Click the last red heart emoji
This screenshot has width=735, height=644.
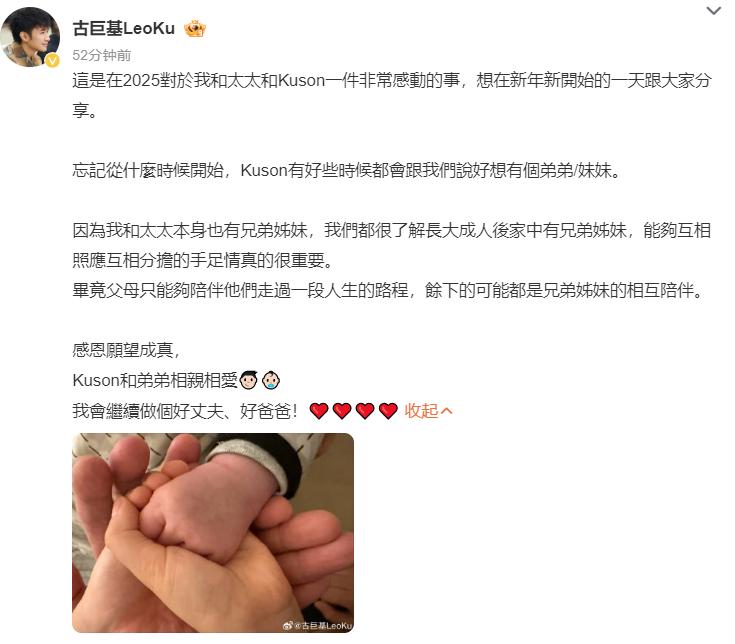point(388,411)
